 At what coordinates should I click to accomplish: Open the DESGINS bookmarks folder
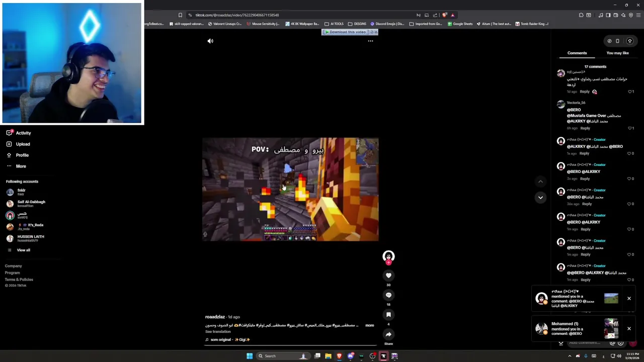(x=357, y=24)
